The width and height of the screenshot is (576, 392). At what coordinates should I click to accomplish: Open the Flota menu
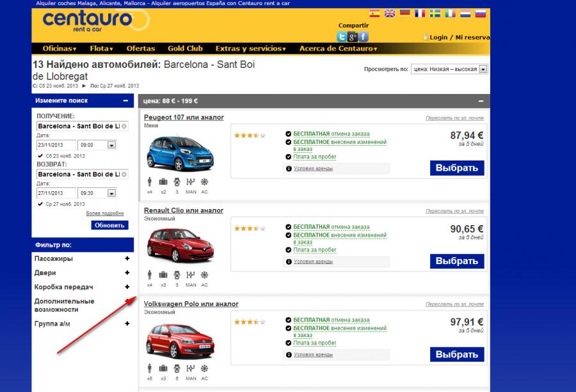tap(101, 49)
